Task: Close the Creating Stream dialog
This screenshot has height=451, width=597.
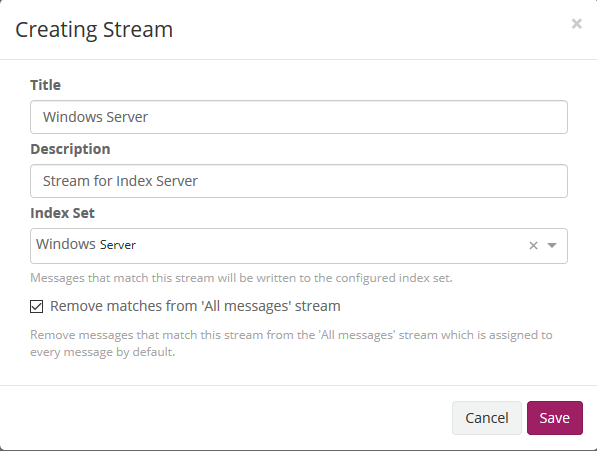Action: (x=576, y=24)
